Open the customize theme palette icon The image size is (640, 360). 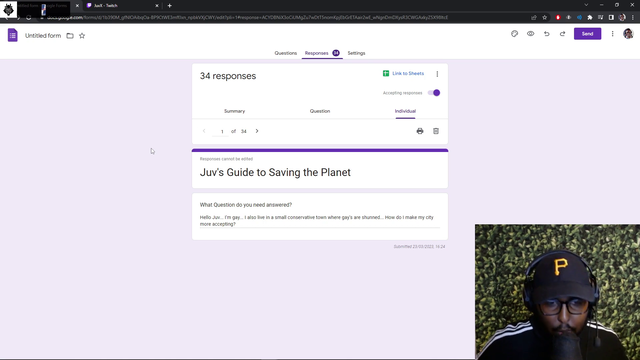click(x=514, y=34)
